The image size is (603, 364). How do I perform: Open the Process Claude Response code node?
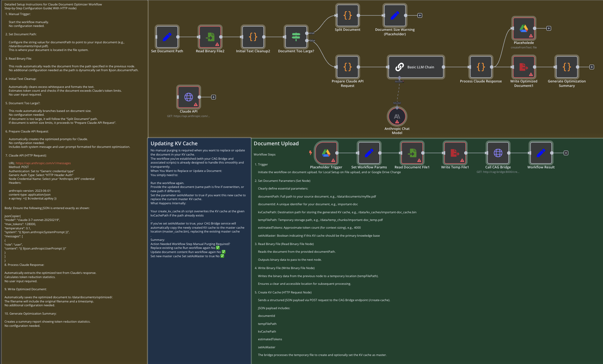pos(480,67)
